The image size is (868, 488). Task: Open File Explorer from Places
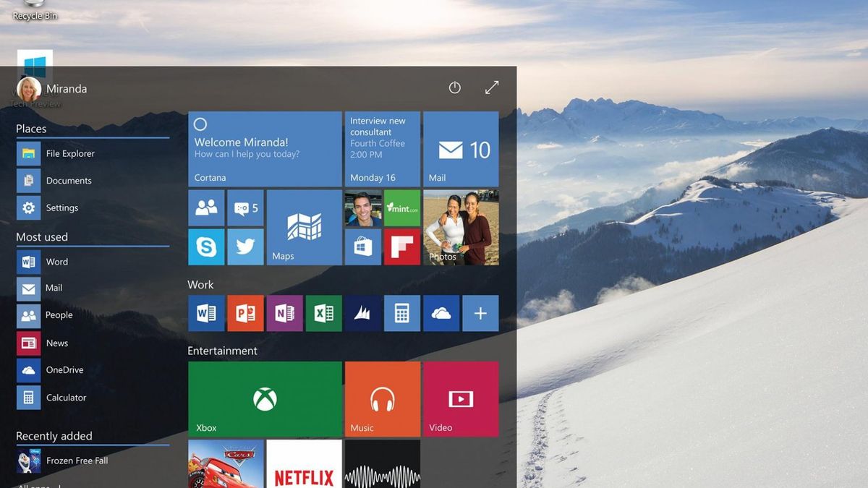pyautogui.click(x=93, y=153)
